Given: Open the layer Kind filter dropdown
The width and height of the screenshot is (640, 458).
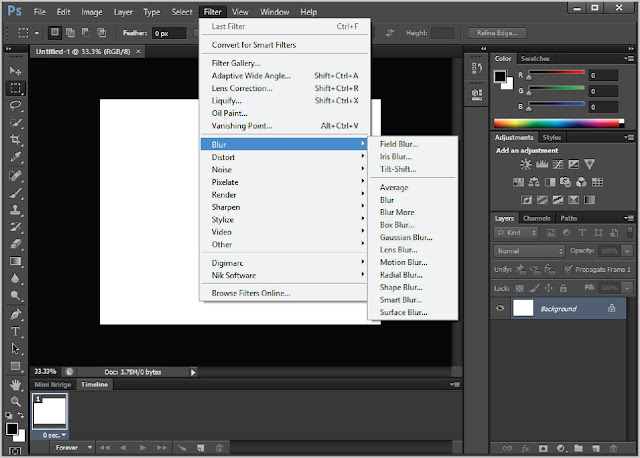Looking at the screenshot, I should tap(516, 233).
